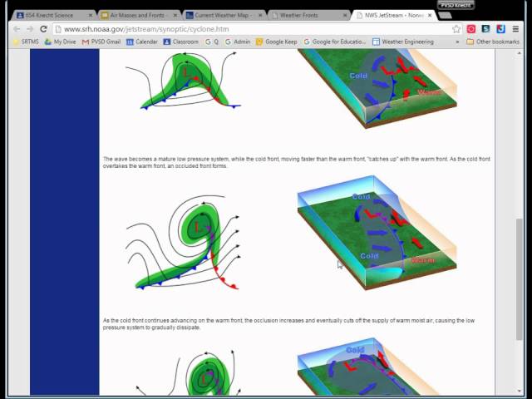Click the paragraph starting 'As the cold front continues'
Image resolution: width=532 pixels, height=399 pixels.
(x=288, y=324)
